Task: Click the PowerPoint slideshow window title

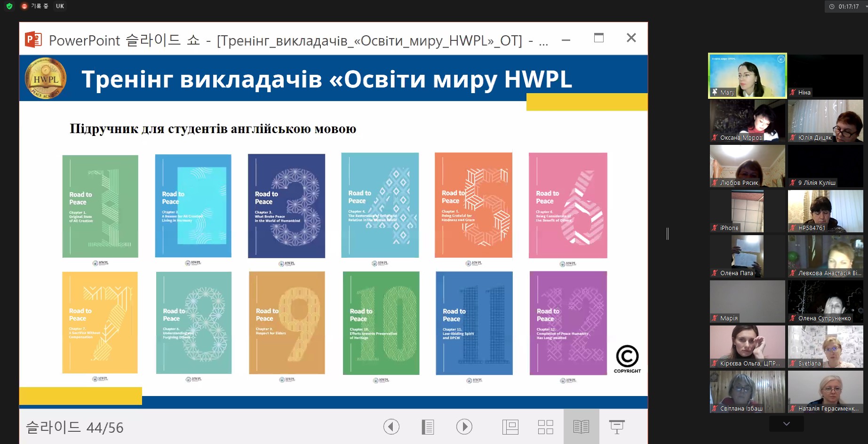Action: [299, 40]
